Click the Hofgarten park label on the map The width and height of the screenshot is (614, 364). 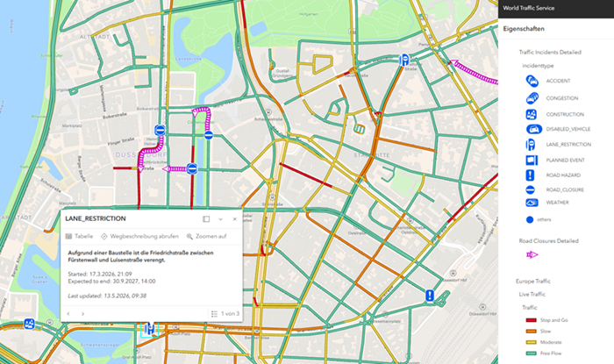point(308,14)
